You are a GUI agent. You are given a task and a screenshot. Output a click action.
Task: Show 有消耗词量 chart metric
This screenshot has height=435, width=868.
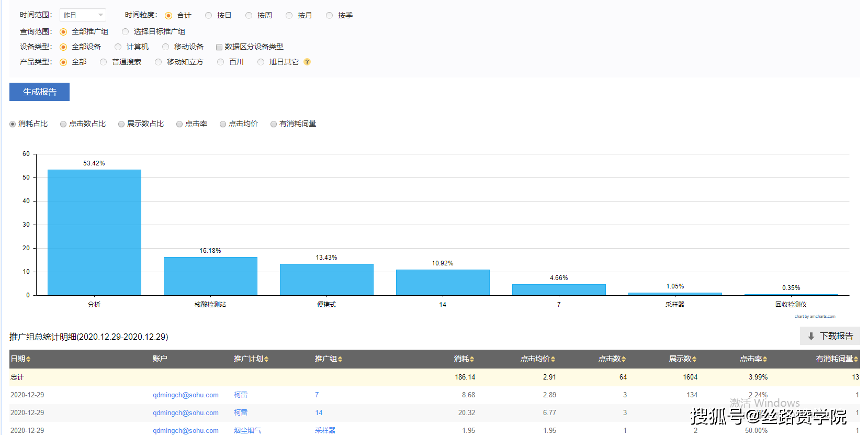pos(274,124)
